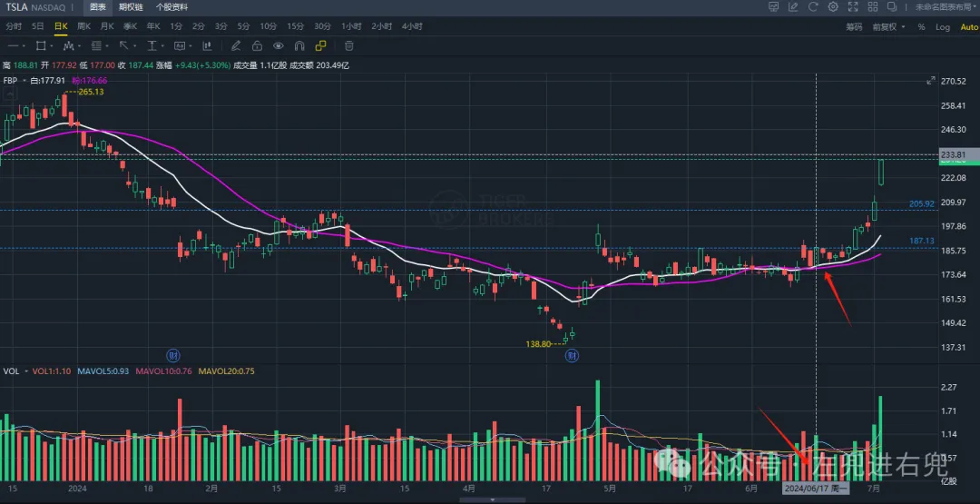
Task: Expand arrow tool options arrow
Action: click(x=134, y=45)
